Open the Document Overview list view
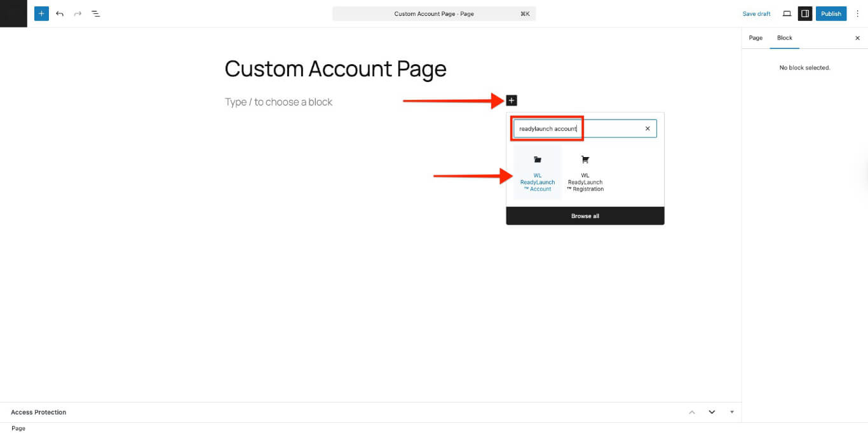868x433 pixels. click(x=96, y=13)
